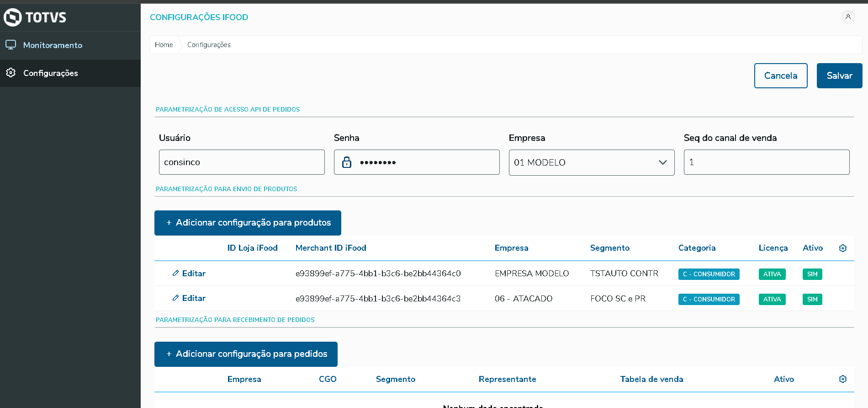Click the Segmento header in pedidos table
This screenshot has height=408, width=868.
(x=396, y=379)
